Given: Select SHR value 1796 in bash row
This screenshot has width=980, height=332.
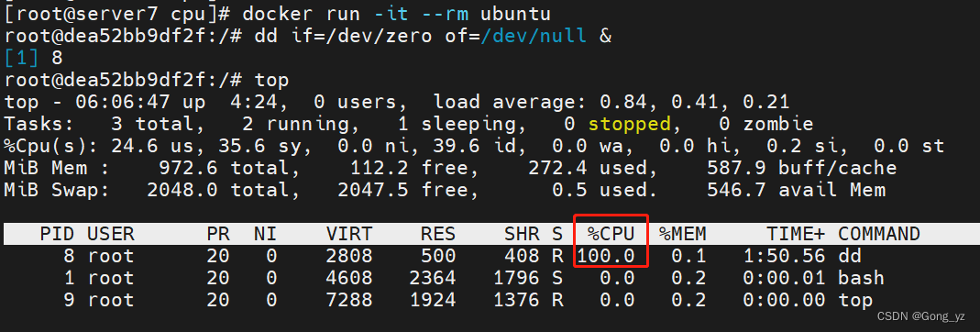Looking at the screenshot, I should click(516, 278).
